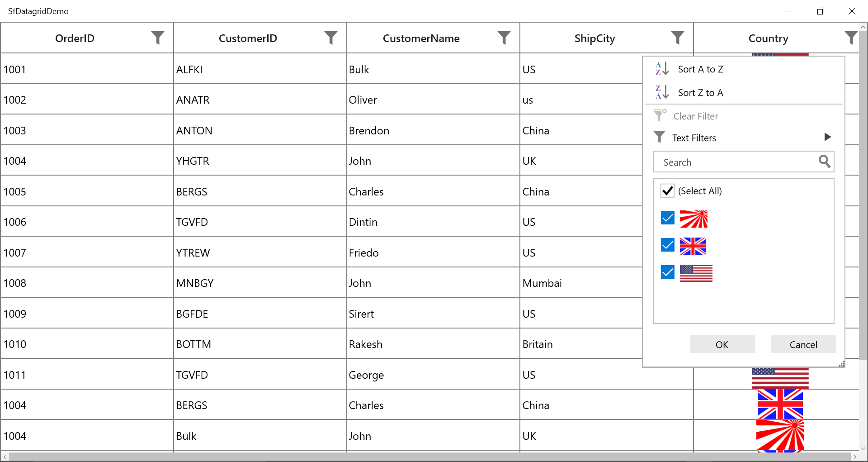Screen dimensions: 868x462
Task: Select the Dintin name cell
Action: [433, 221]
